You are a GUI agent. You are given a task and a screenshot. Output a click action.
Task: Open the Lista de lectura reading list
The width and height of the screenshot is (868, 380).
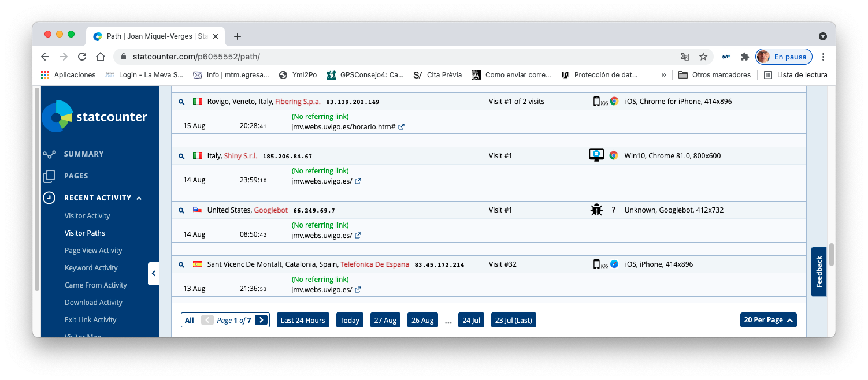click(796, 75)
